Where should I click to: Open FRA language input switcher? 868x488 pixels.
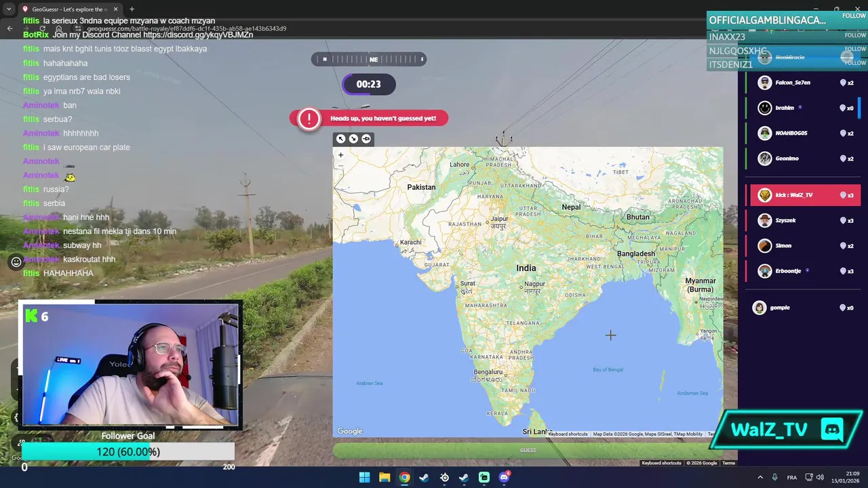point(791,477)
